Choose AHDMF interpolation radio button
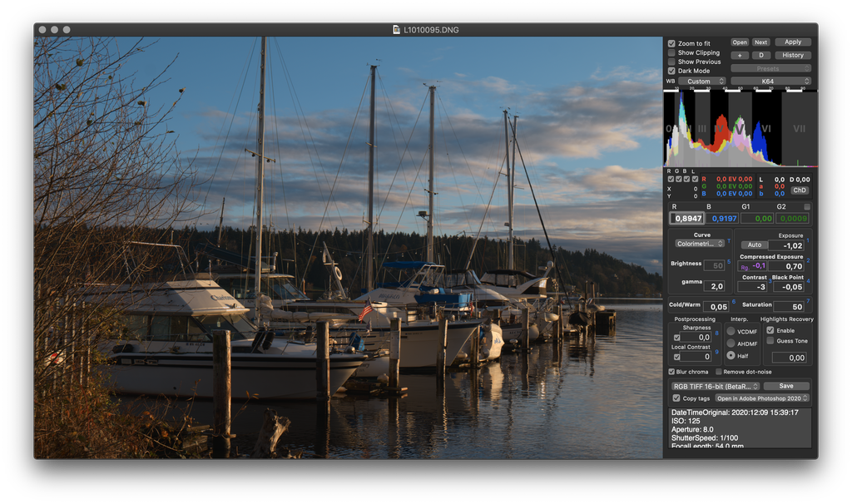This screenshot has height=504, width=852. [731, 343]
